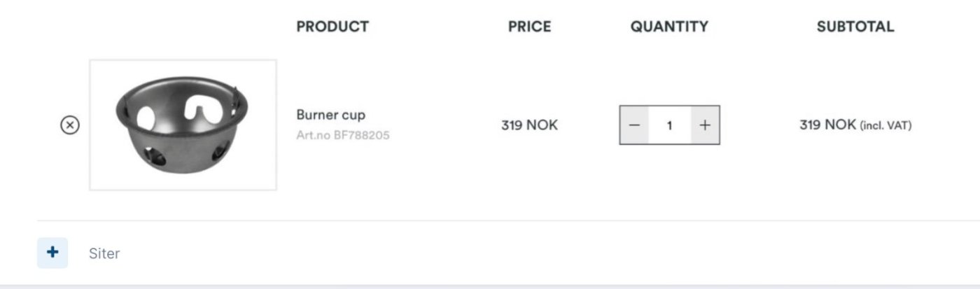Click the quantity number input field
This screenshot has width=980, height=289.
pos(669,125)
